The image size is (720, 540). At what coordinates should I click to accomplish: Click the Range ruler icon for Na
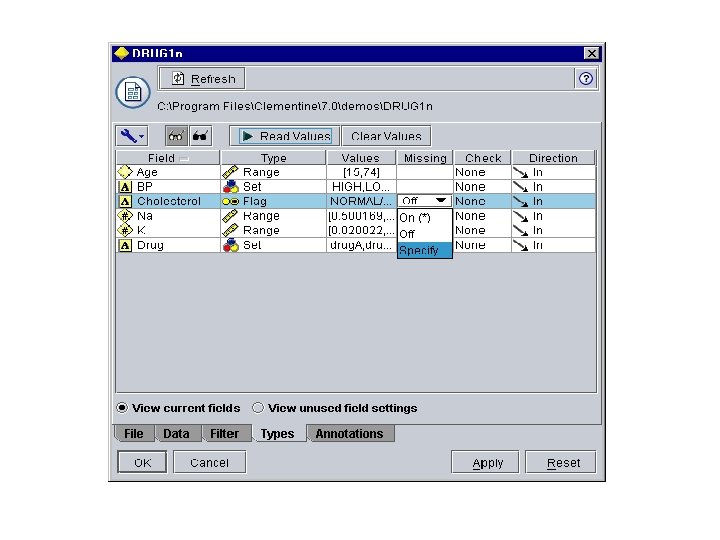point(230,216)
